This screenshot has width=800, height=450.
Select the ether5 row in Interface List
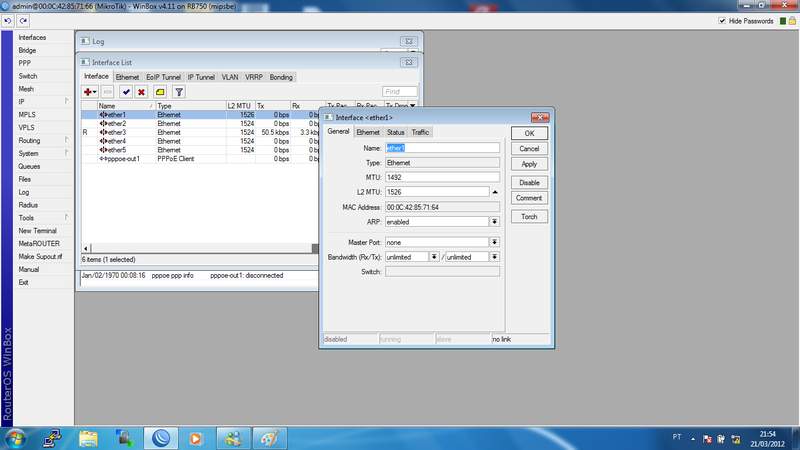[200, 150]
